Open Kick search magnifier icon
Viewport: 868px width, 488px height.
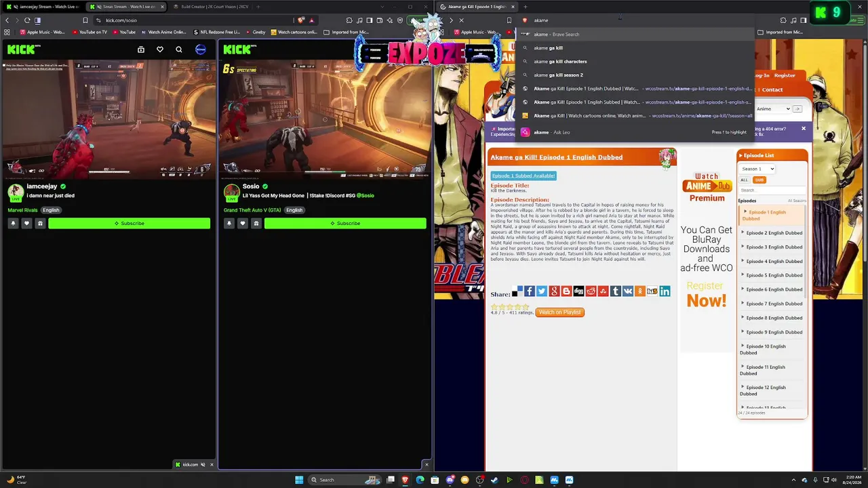point(179,49)
